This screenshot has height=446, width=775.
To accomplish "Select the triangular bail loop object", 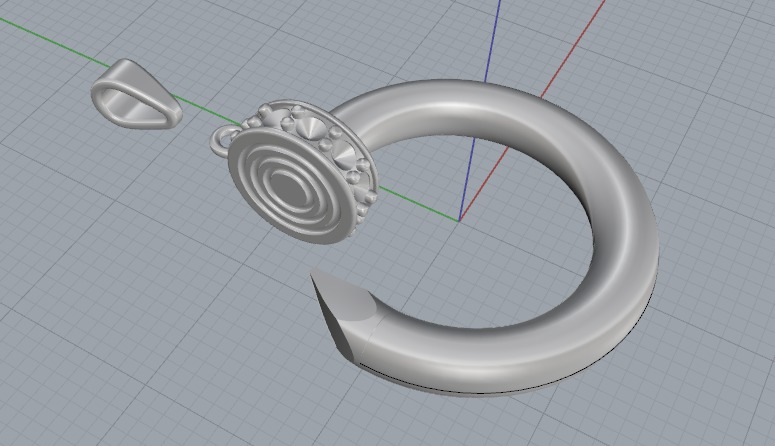I will click(136, 94).
